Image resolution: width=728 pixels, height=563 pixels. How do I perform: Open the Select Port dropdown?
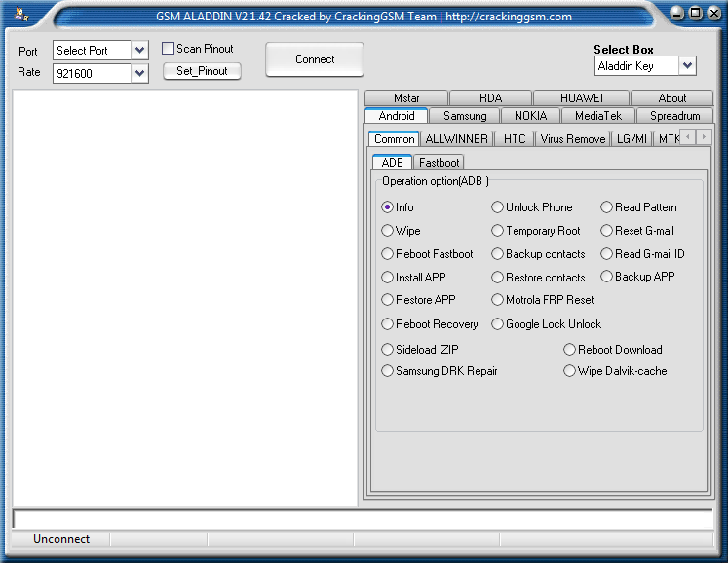pos(139,50)
